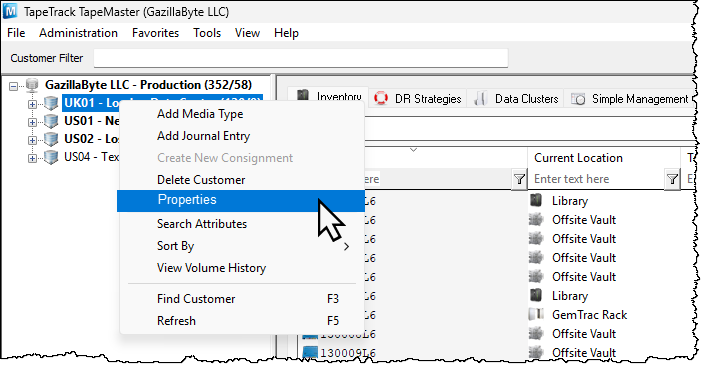Choose View Volume History from context menu
Viewport: 702px width, 365px height.
pyautogui.click(x=242, y=267)
